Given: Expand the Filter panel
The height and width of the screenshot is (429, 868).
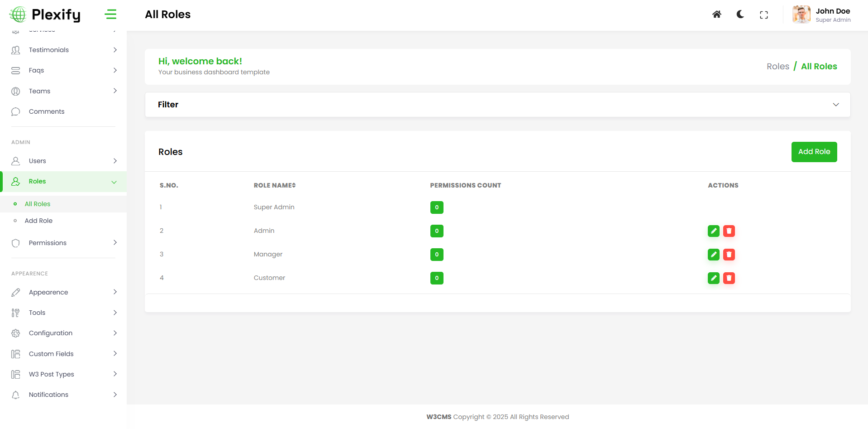Looking at the screenshot, I should 835,105.
